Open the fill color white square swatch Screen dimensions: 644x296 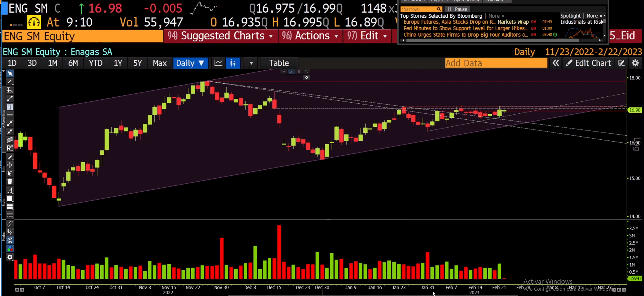(10, 199)
